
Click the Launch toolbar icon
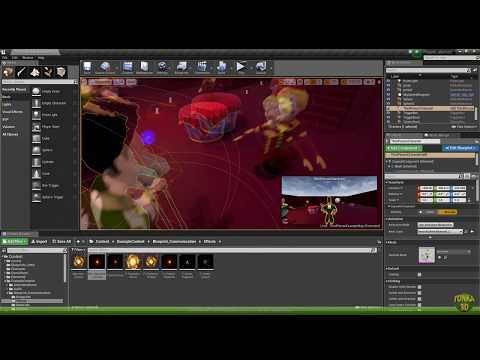coord(261,67)
